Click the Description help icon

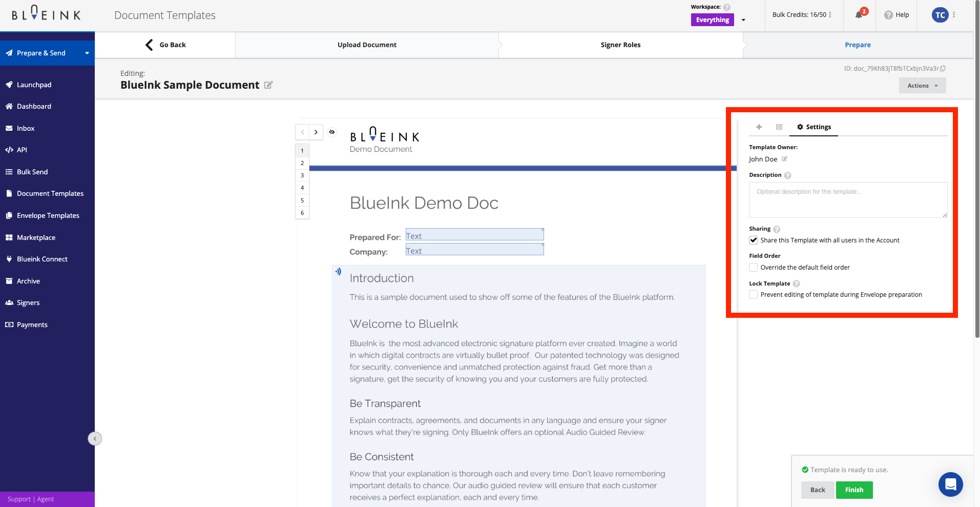pyautogui.click(x=788, y=175)
